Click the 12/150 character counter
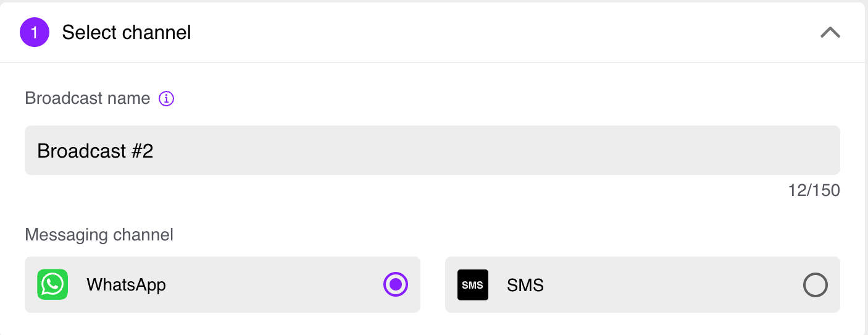This screenshot has width=868, height=335. tap(814, 190)
